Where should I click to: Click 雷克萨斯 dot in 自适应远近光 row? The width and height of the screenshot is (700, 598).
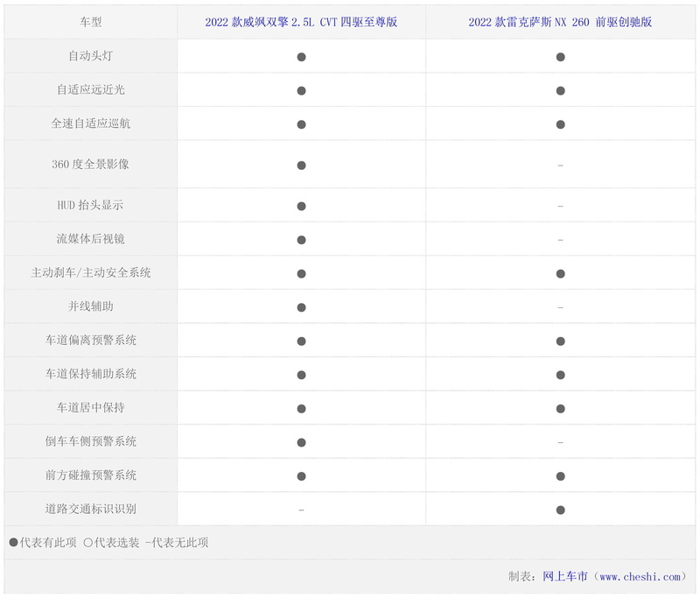click(560, 91)
